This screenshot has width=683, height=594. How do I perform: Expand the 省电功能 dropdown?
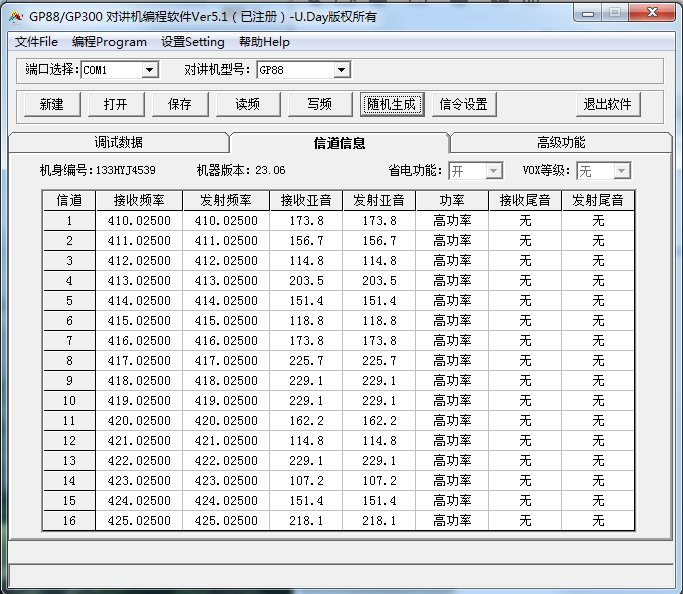494,171
